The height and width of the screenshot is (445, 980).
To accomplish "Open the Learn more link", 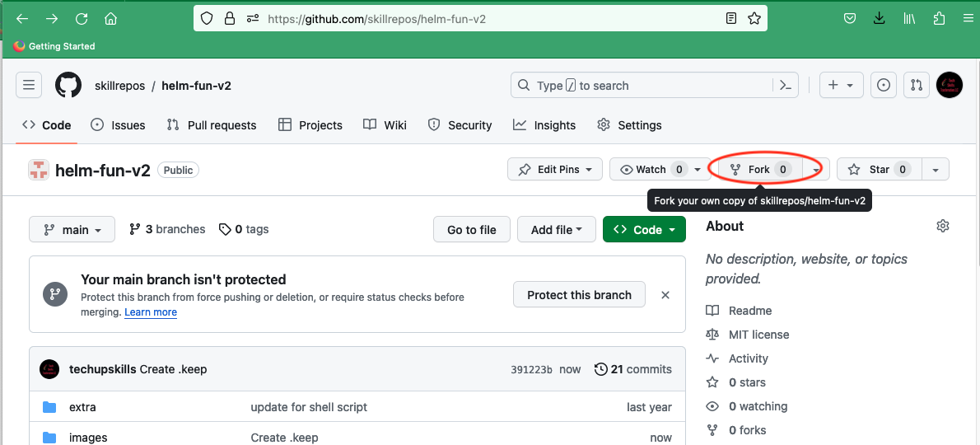I will pyautogui.click(x=151, y=311).
